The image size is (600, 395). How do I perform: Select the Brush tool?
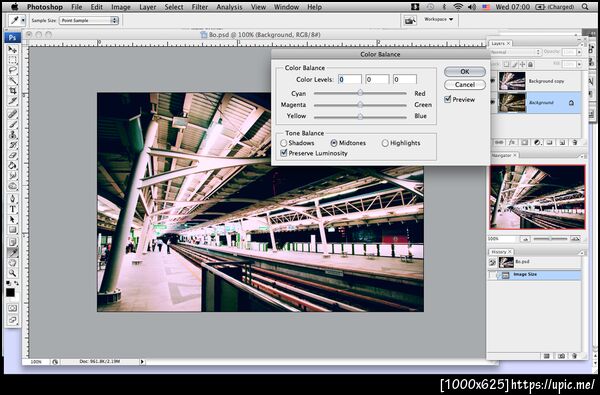(13, 124)
